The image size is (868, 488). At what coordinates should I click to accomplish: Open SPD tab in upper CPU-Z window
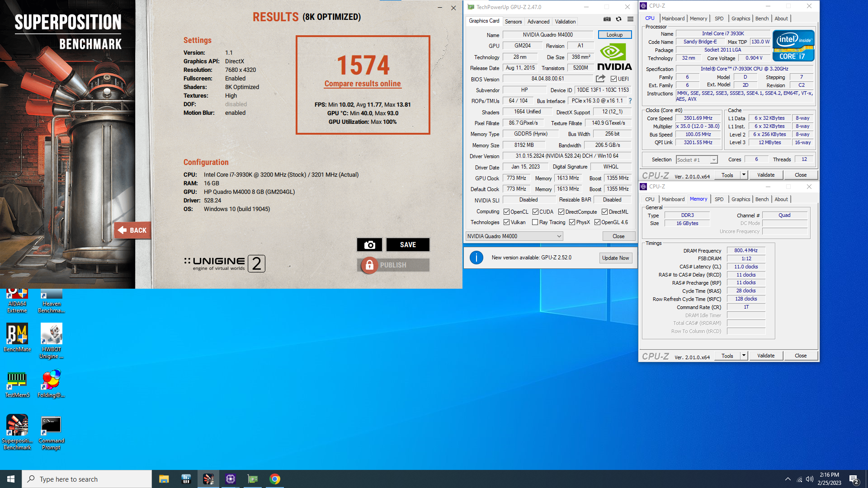719,19
